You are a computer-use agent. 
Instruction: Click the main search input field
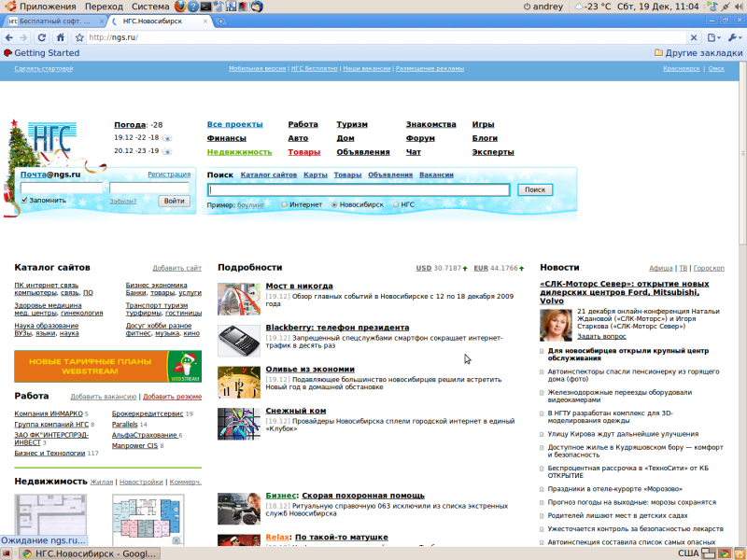[359, 189]
